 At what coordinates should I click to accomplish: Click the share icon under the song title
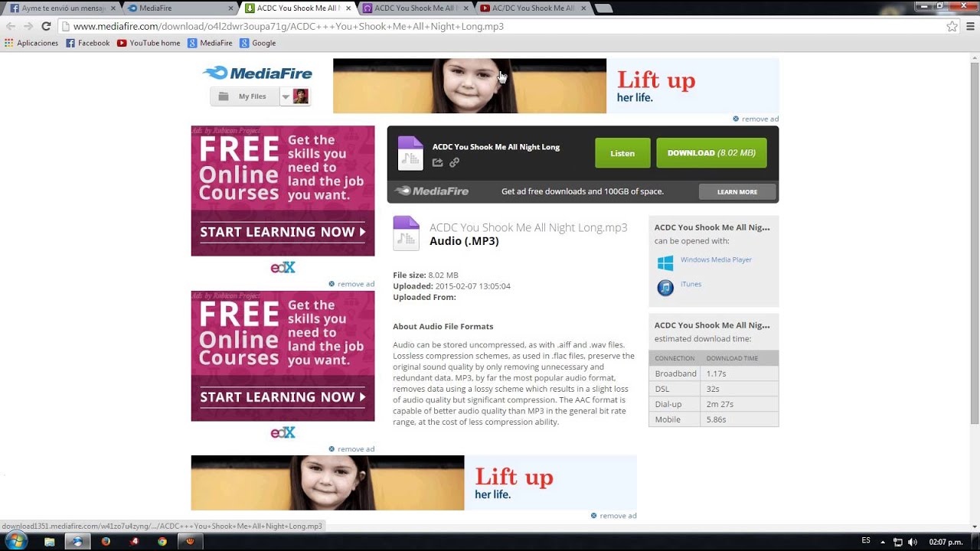437,162
